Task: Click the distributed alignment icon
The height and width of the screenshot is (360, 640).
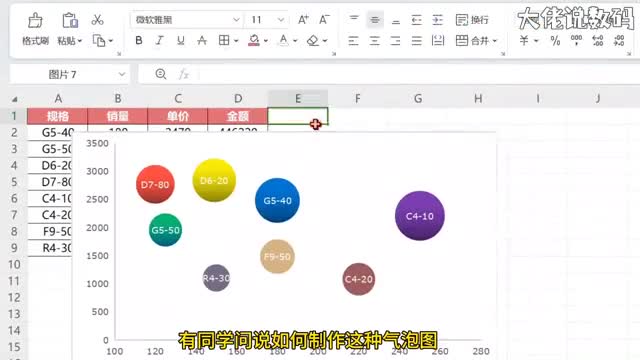Action: click(x=438, y=40)
